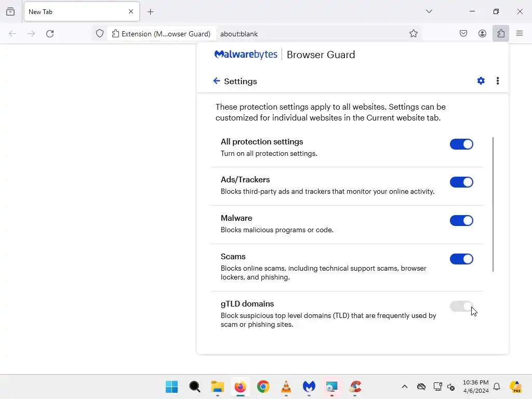The height and width of the screenshot is (399, 532).
Task: Open the Firefox hamburger application menu
Action: (520, 34)
